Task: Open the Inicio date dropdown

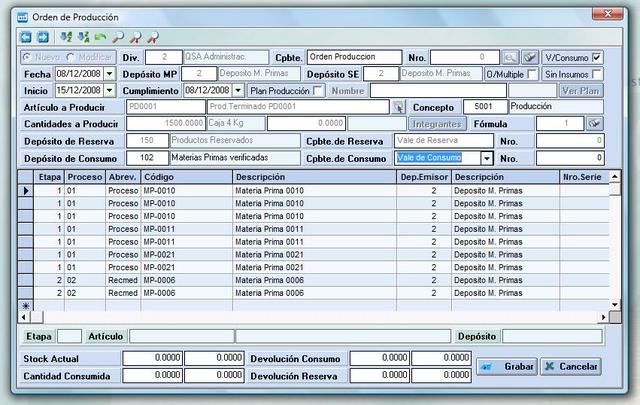Action: pos(110,90)
